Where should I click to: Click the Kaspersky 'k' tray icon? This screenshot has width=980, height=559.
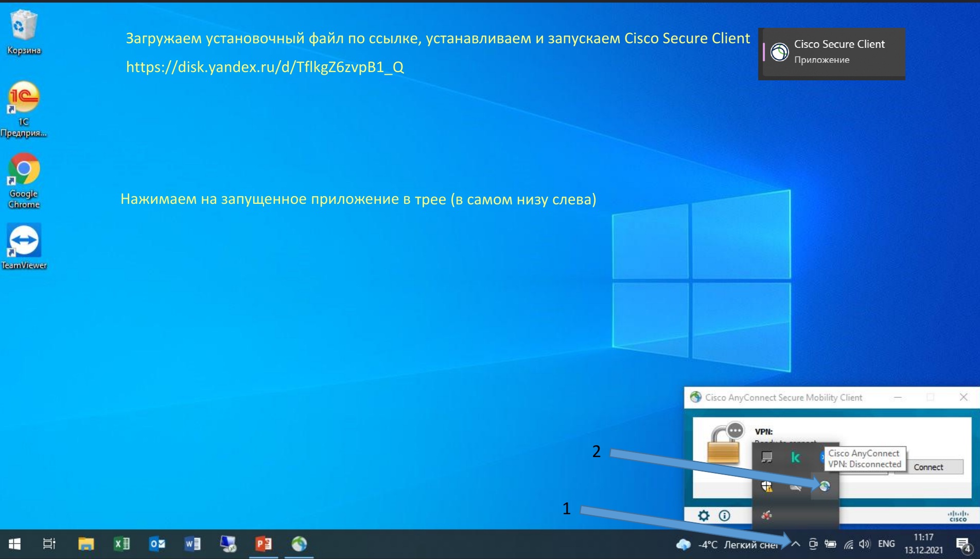tap(795, 457)
